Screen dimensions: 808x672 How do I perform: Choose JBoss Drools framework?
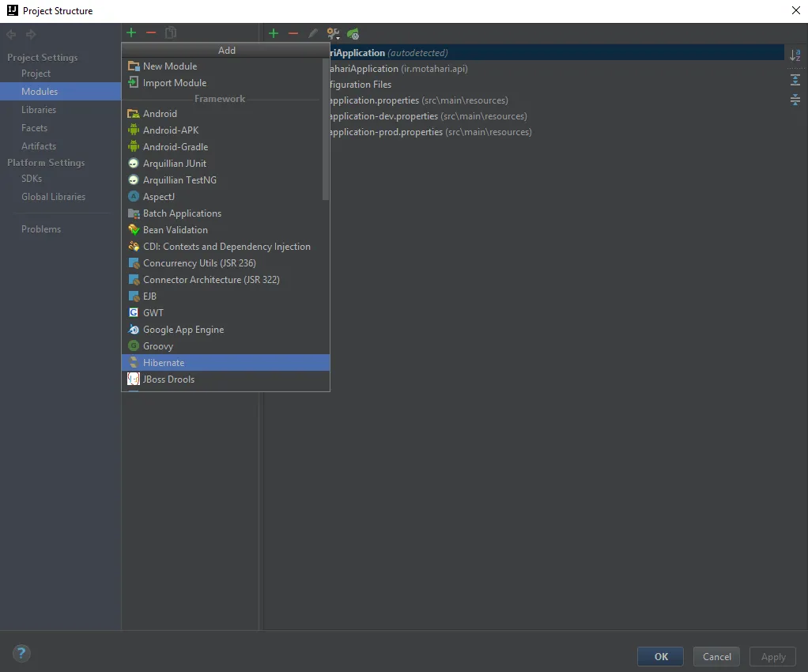coord(225,379)
